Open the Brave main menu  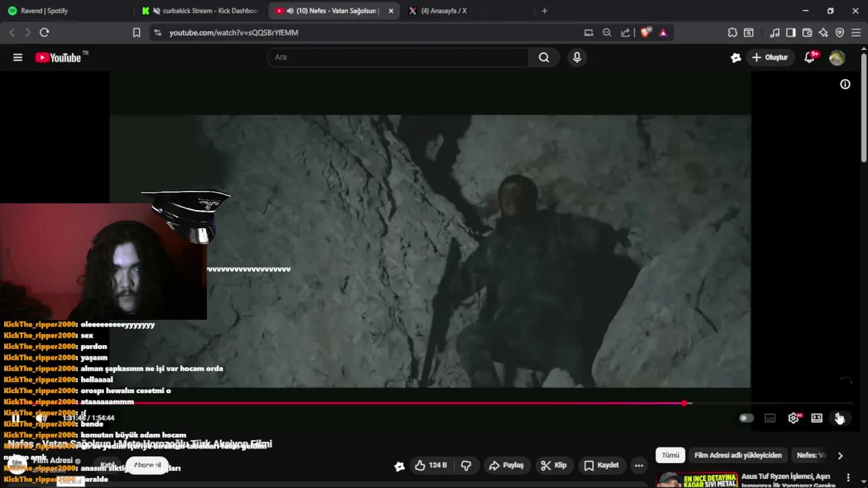click(x=856, y=33)
